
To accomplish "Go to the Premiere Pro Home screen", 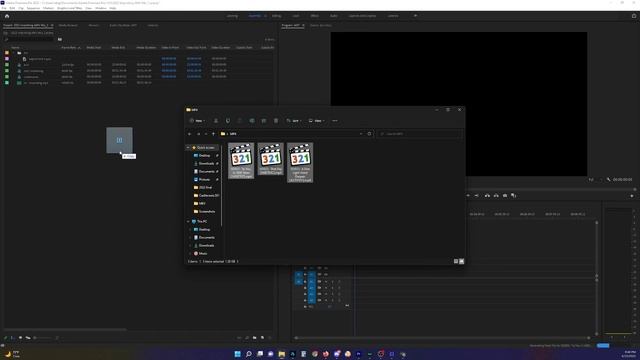I will coord(7,16).
